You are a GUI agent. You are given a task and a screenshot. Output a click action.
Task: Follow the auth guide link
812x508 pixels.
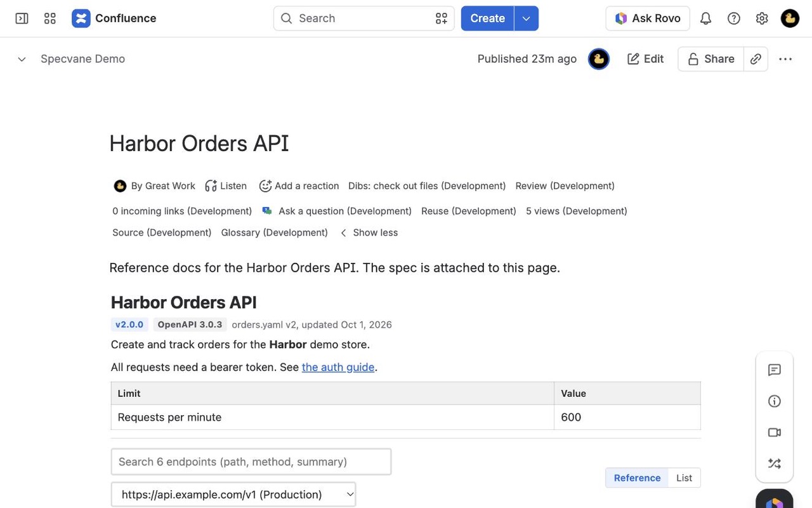point(338,367)
